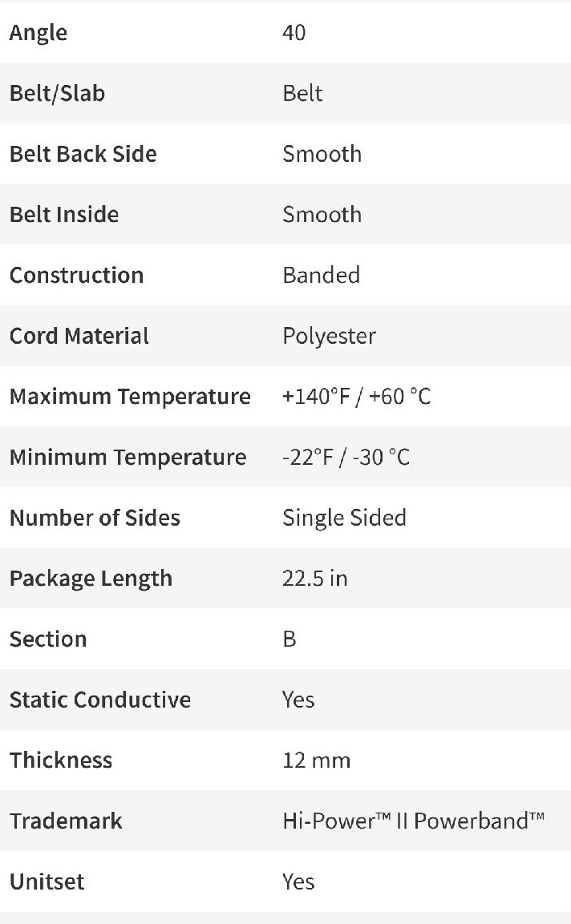Click the Belt Back Side label

coord(83,154)
